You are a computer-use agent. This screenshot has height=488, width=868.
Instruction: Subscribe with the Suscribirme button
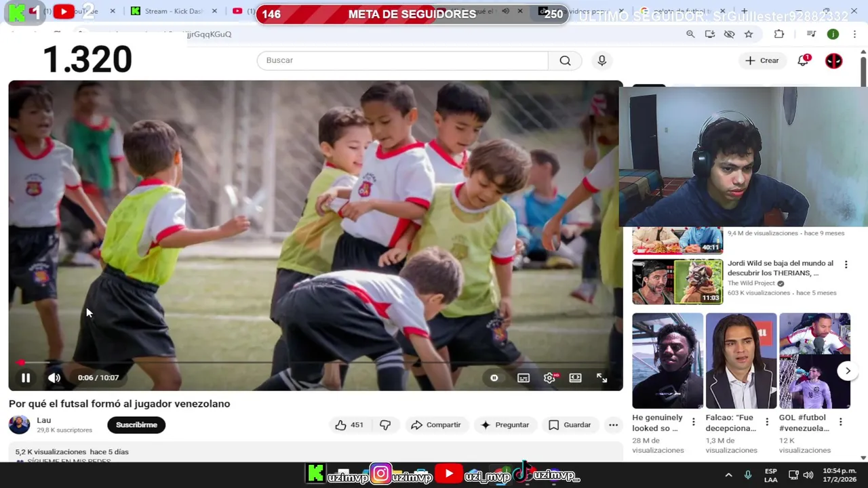[136, 425]
